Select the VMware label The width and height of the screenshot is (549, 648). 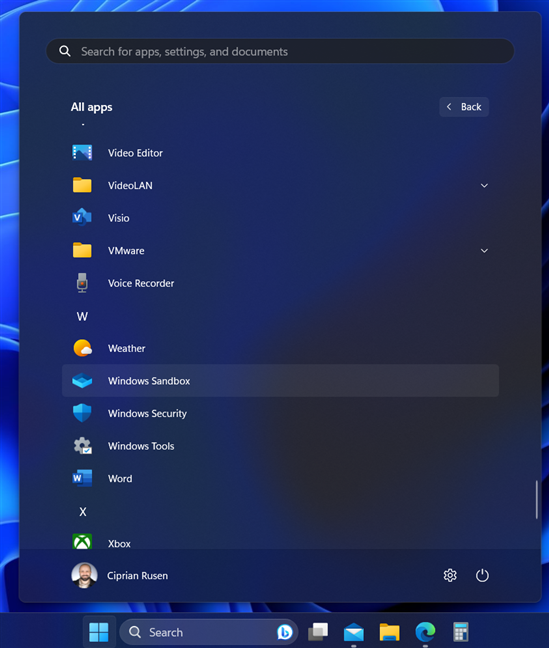pyautogui.click(x=126, y=251)
